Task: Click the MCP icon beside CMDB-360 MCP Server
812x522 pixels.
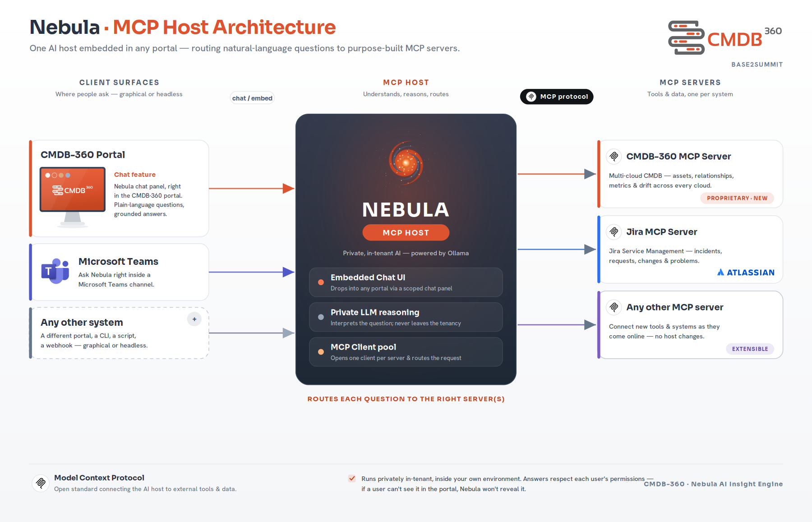Action: (614, 157)
